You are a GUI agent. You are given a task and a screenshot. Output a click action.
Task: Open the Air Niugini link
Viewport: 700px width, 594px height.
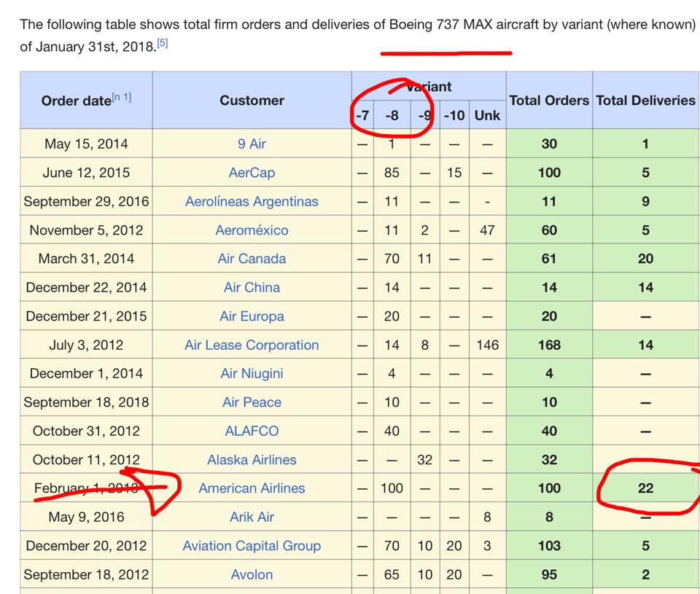[x=252, y=374]
